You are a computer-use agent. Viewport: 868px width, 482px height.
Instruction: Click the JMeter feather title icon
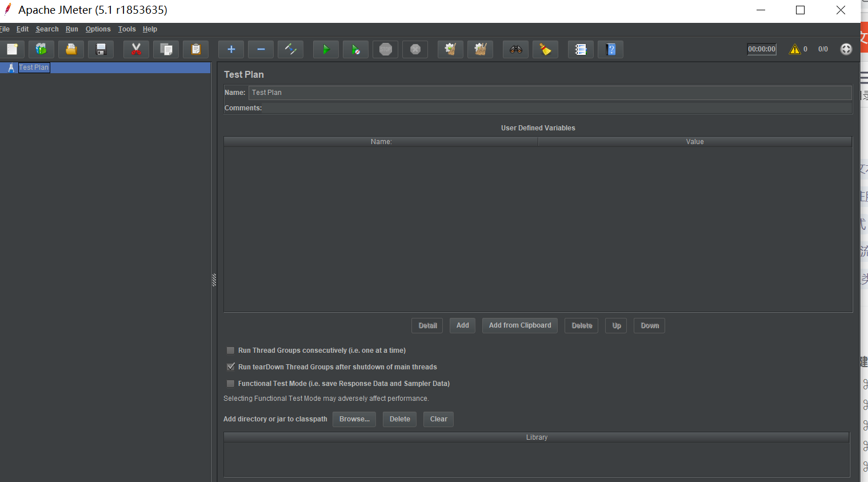(x=8, y=9)
